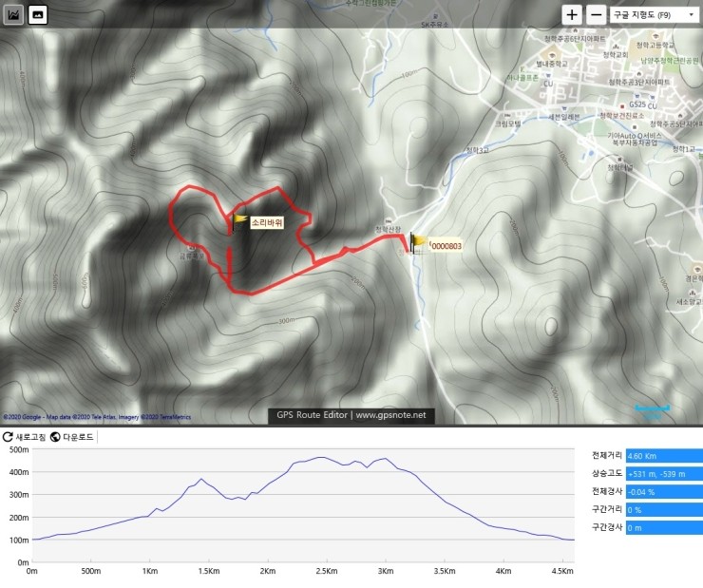Select the 구간거리 value field
The width and height of the screenshot is (703, 588).
[x=664, y=509]
